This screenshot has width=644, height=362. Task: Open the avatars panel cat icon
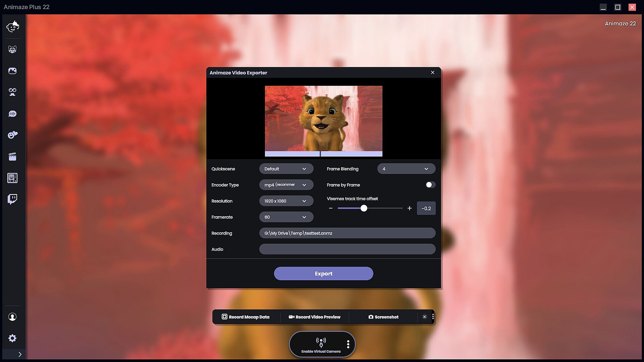(12, 50)
